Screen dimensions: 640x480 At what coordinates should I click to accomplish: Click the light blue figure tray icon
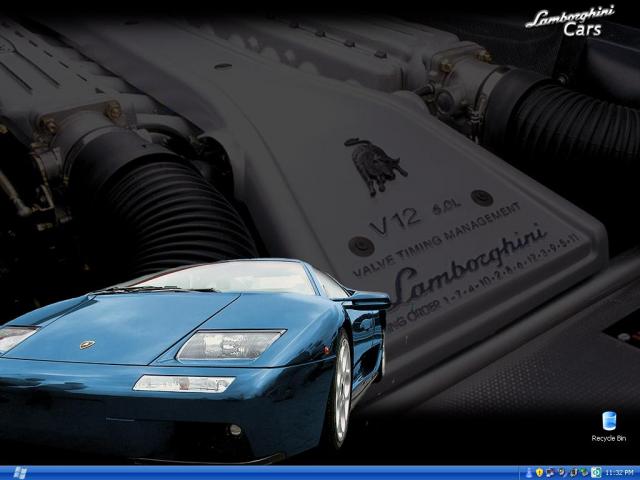pos(529,473)
